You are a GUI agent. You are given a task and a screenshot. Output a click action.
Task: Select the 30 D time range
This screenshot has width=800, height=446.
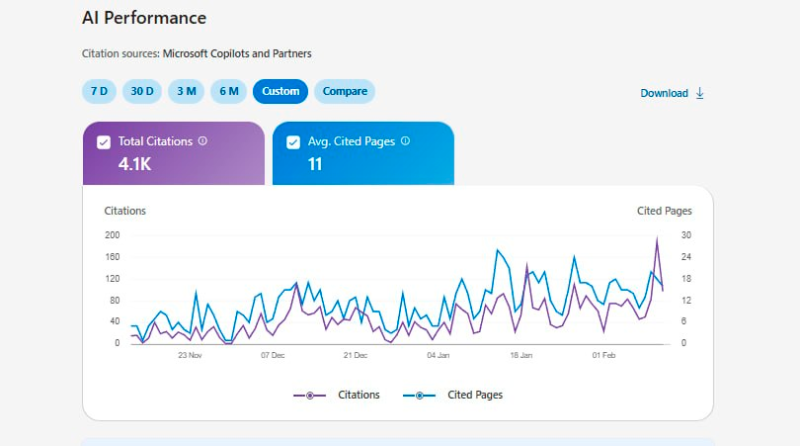tap(142, 91)
